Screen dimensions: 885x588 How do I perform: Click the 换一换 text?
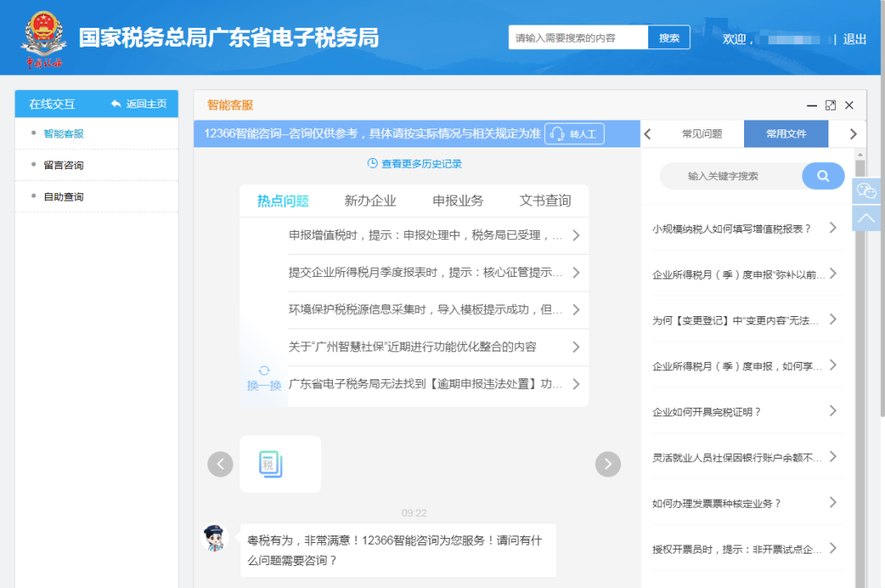[264, 386]
